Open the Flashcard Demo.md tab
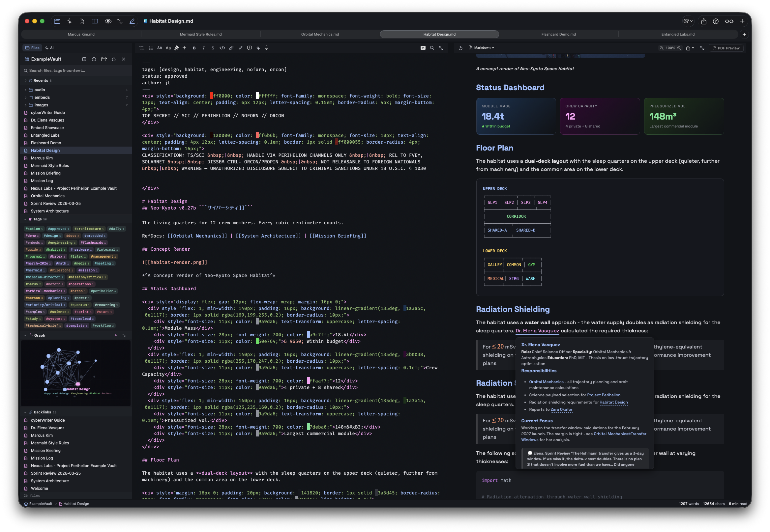Image resolution: width=770 pixels, height=532 pixels. click(x=558, y=34)
